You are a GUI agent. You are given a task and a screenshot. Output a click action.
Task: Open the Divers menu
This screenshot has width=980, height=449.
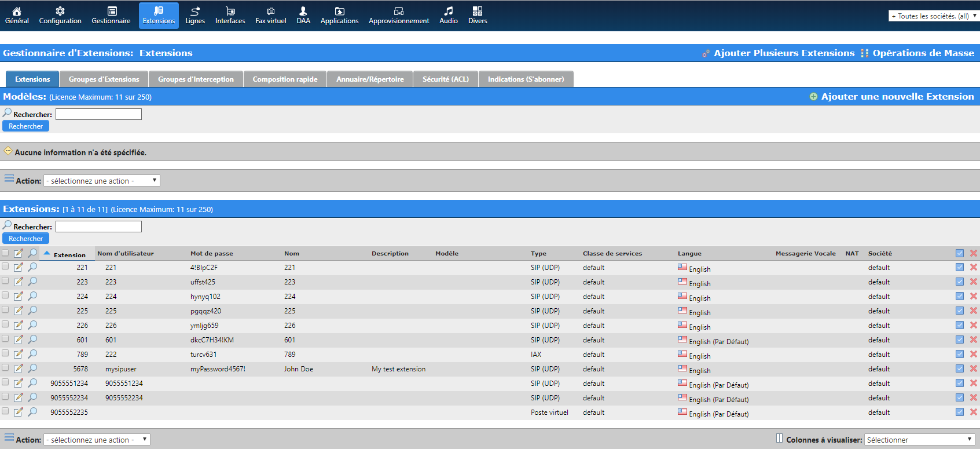point(478,16)
